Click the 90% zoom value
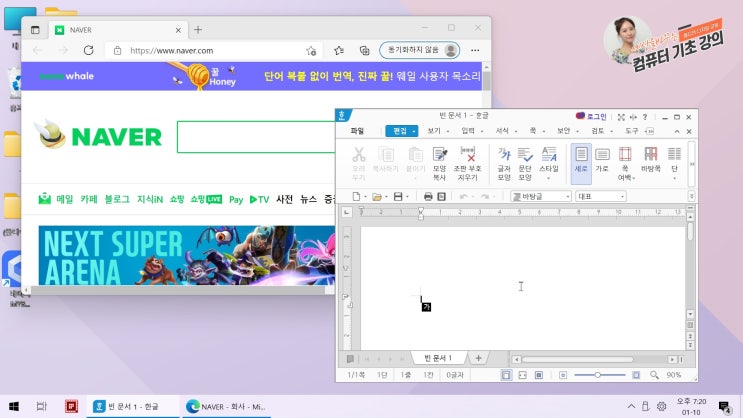This screenshot has width=743, height=418. pos(674,375)
